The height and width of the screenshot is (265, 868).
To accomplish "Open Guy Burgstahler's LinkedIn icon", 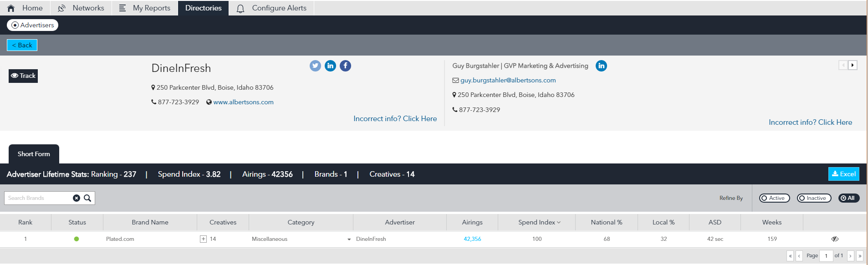I will click(x=601, y=66).
